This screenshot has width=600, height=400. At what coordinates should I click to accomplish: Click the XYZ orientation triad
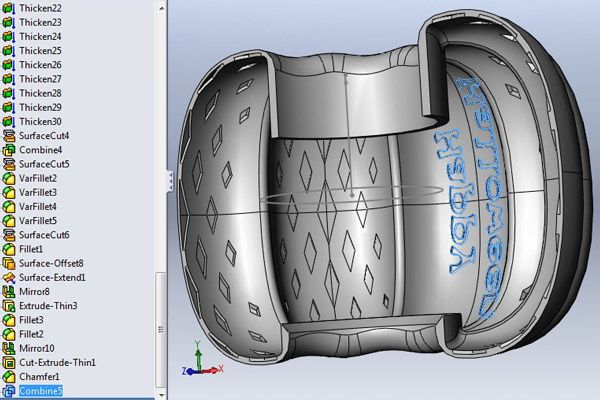click(202, 359)
